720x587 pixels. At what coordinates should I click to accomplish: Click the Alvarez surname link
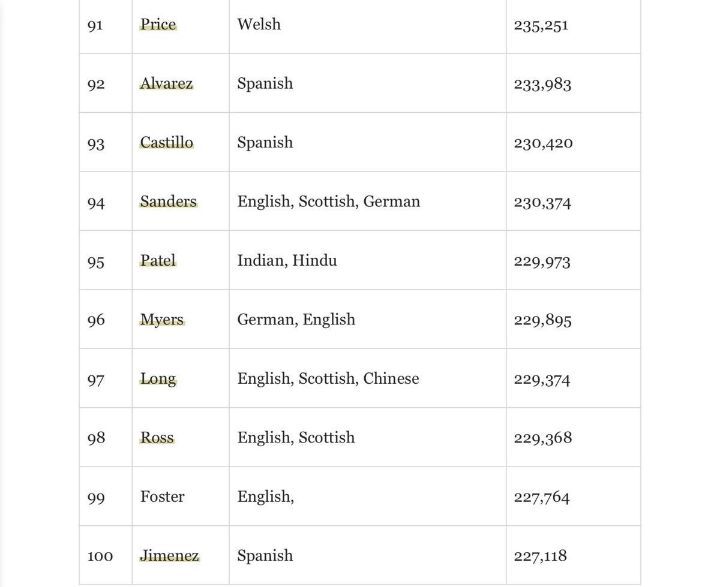click(x=166, y=84)
